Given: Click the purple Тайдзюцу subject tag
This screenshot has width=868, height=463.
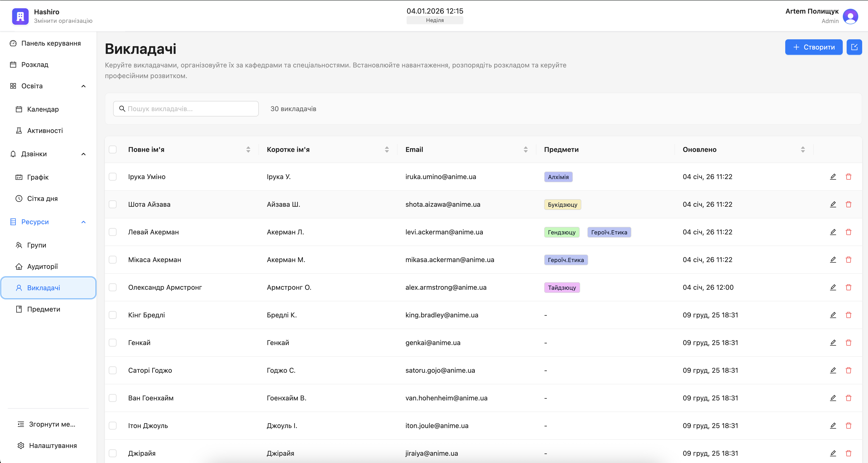Looking at the screenshot, I should (562, 288).
